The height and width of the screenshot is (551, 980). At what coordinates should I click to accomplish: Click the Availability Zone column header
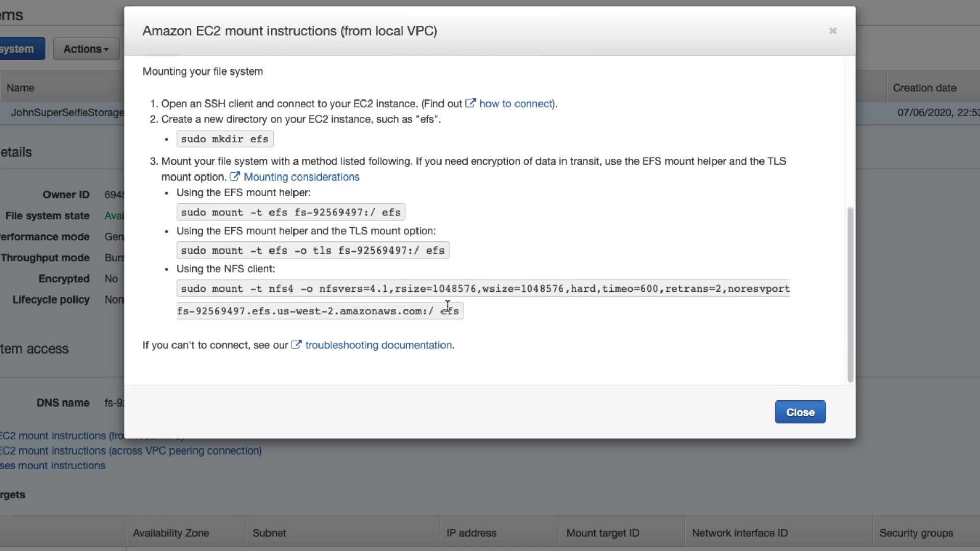(x=171, y=533)
